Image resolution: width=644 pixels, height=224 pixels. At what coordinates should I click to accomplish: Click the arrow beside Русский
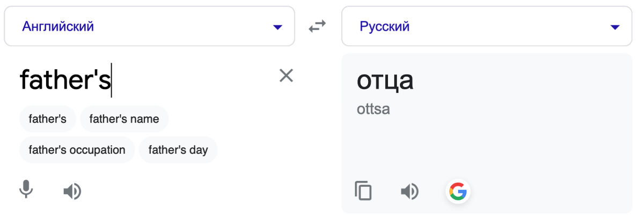[x=615, y=27]
